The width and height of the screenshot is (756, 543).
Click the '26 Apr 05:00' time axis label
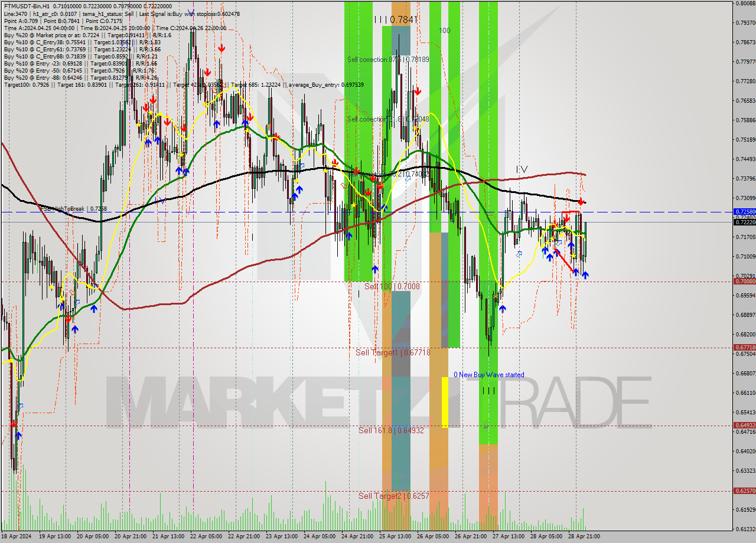coord(432,537)
